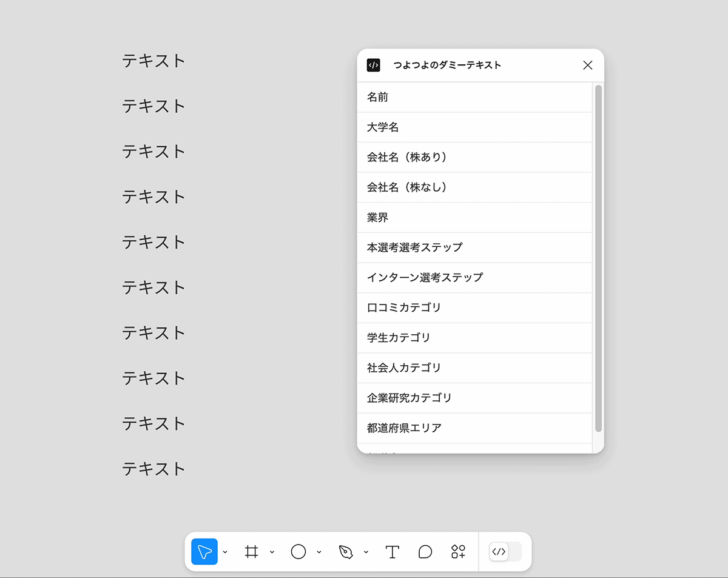Open the Resources components icon
The height and width of the screenshot is (578, 728).
click(x=458, y=551)
